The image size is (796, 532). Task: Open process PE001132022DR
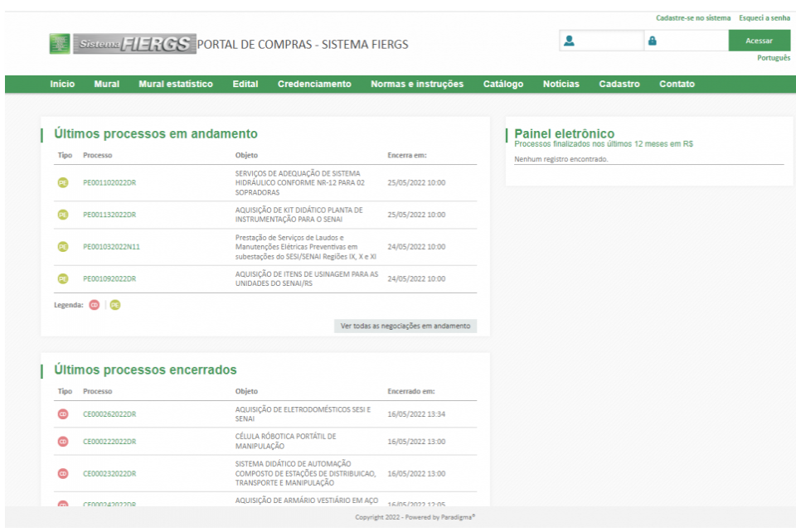coord(109,215)
